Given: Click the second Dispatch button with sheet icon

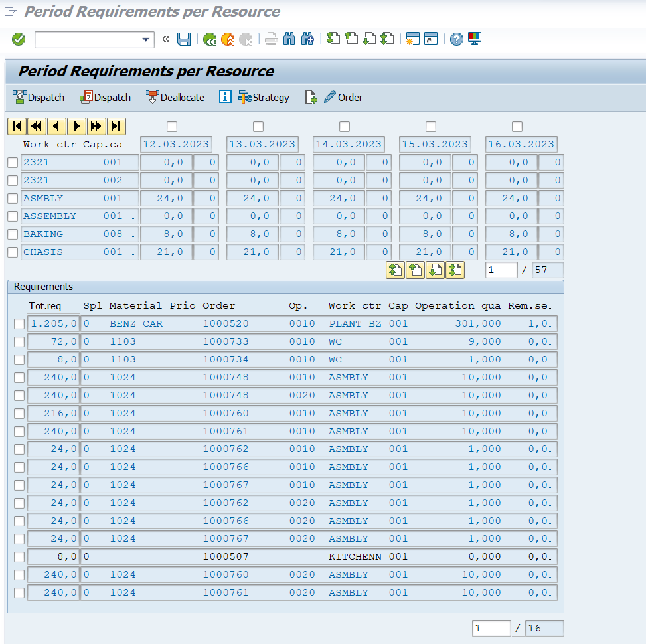Looking at the screenshot, I should click(x=105, y=97).
